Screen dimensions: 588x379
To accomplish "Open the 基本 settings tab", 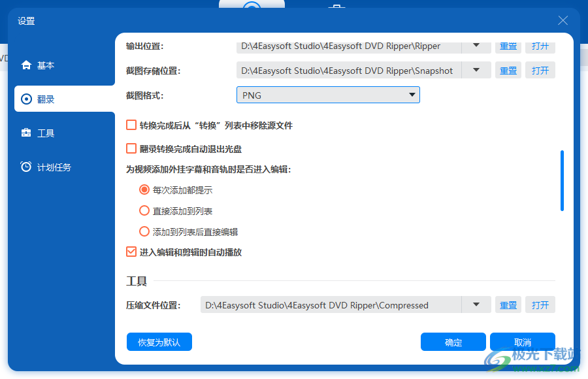I will [65, 65].
